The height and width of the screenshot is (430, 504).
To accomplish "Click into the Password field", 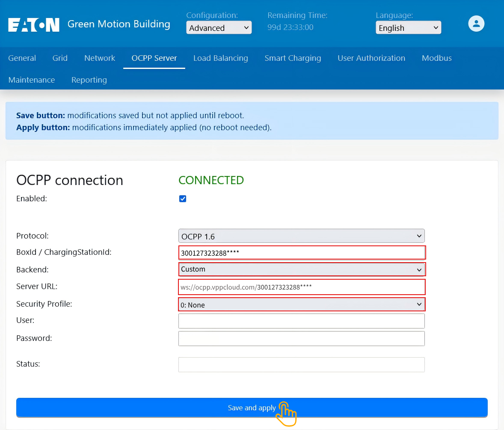I will tap(301, 338).
